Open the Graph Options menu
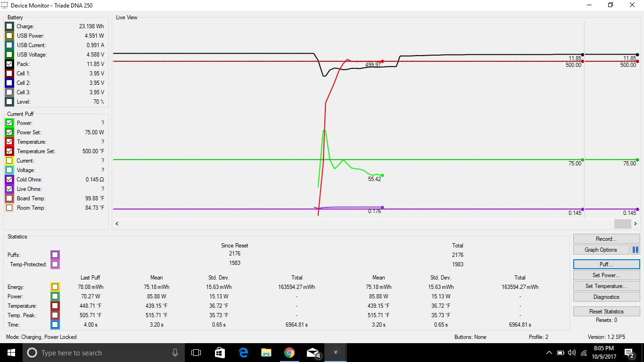The image size is (644, 362). 601,250
